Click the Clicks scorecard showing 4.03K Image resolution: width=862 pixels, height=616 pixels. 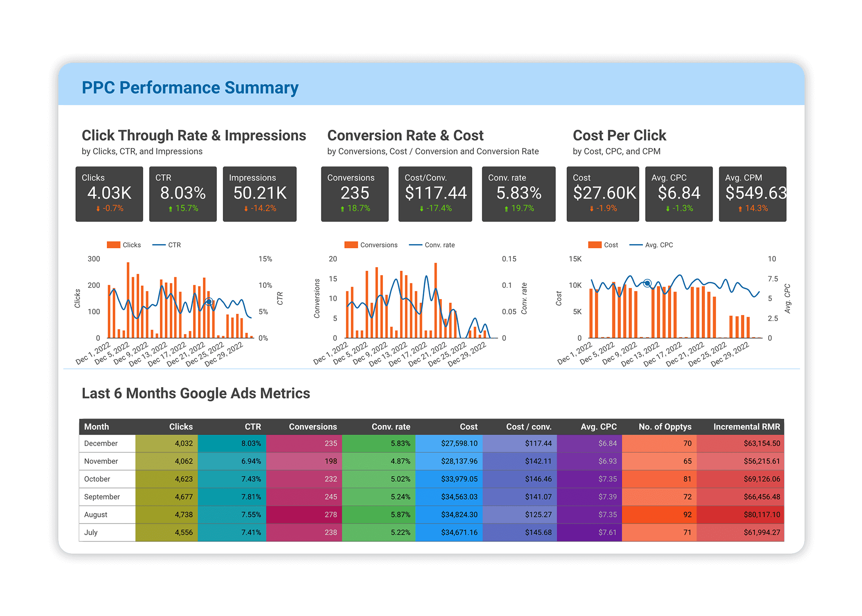(x=109, y=194)
